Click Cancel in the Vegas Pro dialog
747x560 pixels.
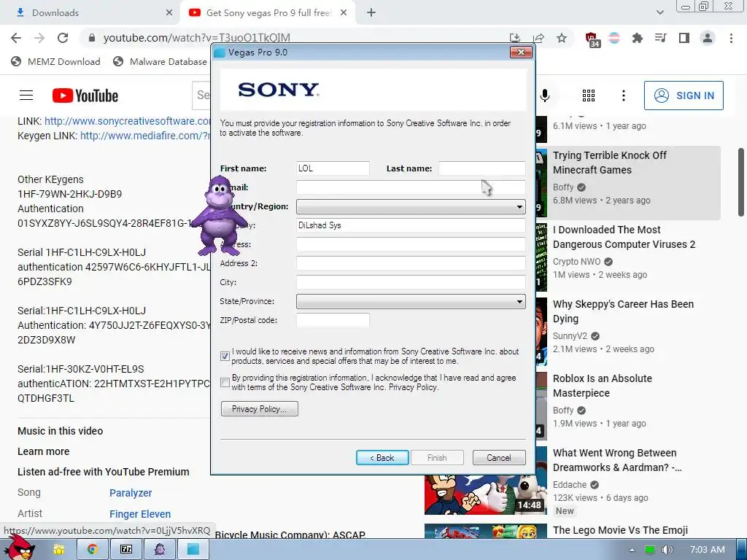tap(499, 458)
